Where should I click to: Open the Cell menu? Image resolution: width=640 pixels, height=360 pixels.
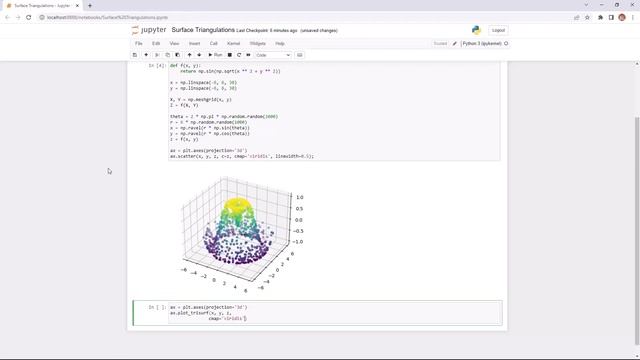[213, 44]
